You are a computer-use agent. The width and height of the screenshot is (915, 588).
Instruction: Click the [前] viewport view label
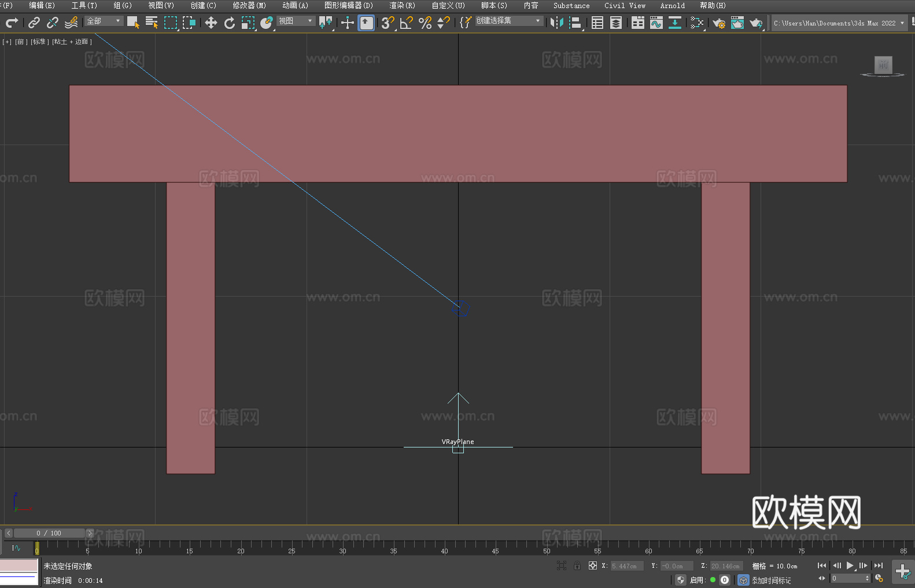[x=21, y=42]
